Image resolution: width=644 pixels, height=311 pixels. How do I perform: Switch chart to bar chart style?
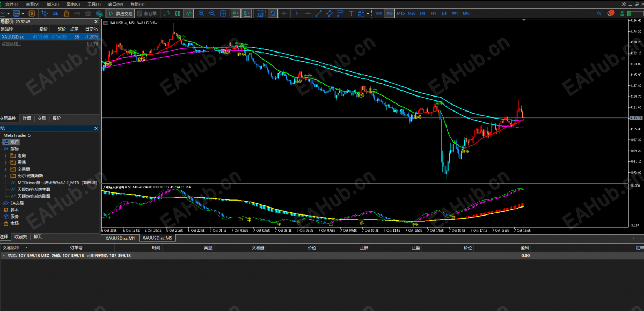pyautogui.click(x=166, y=13)
